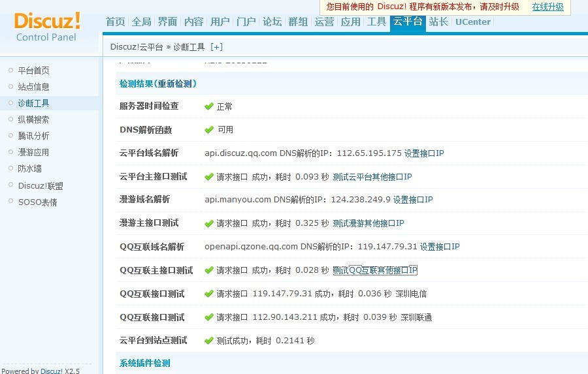This screenshot has width=588, height=374.
Task: Open the 站长 top menu
Action: pyautogui.click(x=438, y=22)
